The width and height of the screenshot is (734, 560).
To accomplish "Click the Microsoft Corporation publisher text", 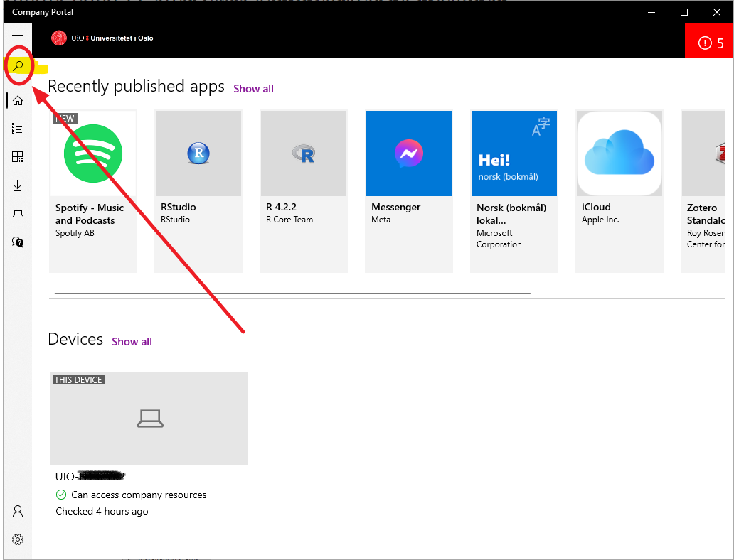I will pos(499,239).
